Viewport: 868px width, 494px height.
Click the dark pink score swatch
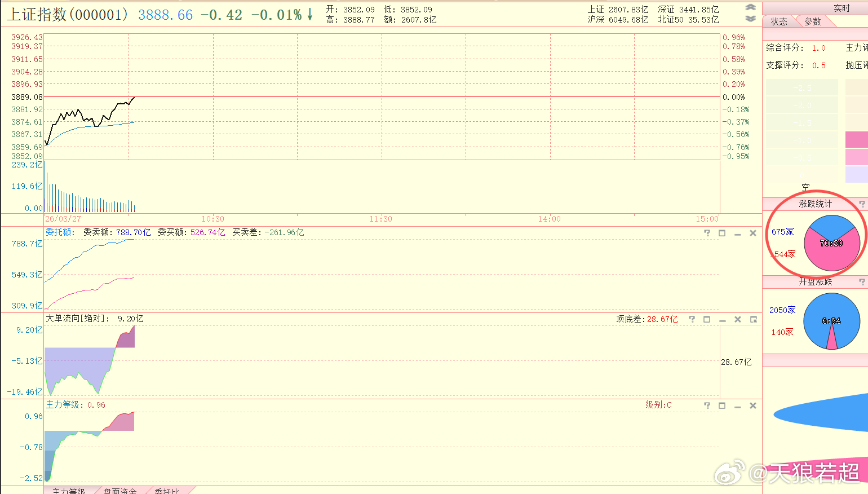coord(857,140)
